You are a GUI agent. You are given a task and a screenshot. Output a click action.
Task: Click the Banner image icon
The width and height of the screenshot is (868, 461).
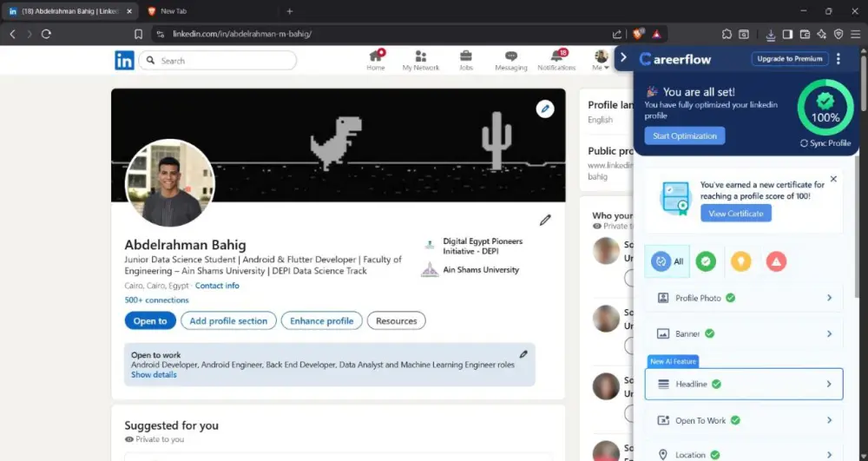(x=662, y=333)
